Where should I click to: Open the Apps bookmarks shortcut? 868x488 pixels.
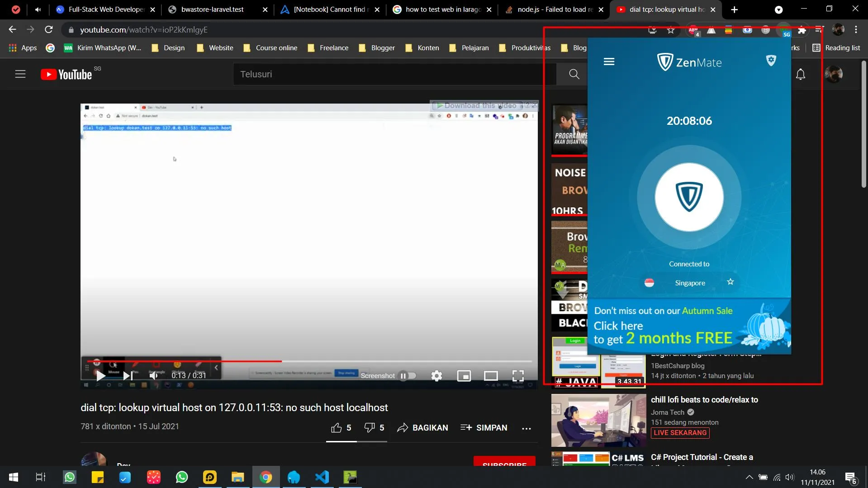23,48
